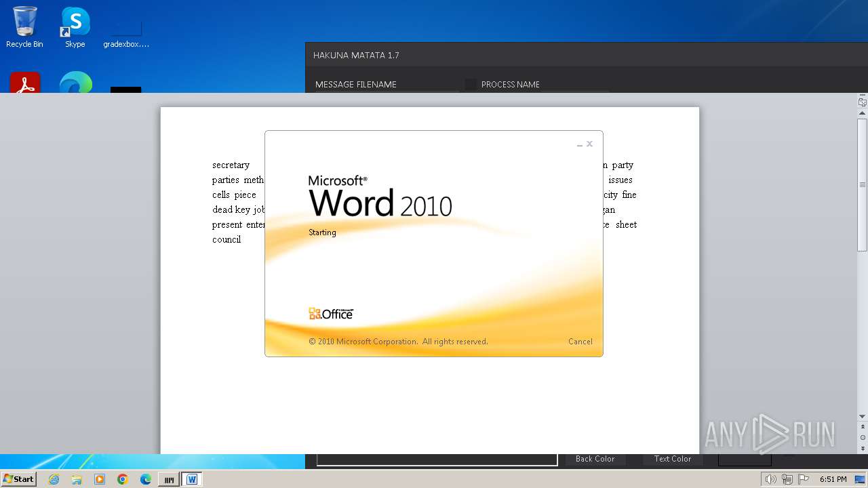The image size is (868, 488).
Task: Cancel the Word 2010 startup splash
Action: point(580,342)
